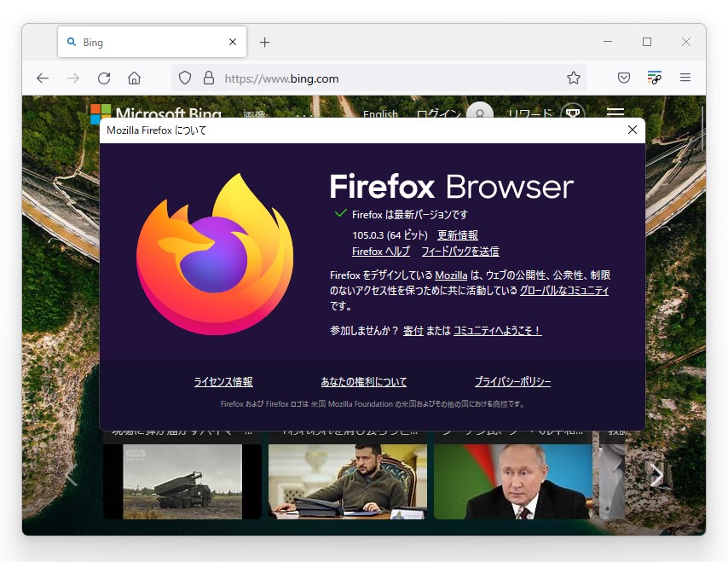Open Bing's hamburger menu
Viewport: 728px width, 562px height.
click(x=615, y=113)
